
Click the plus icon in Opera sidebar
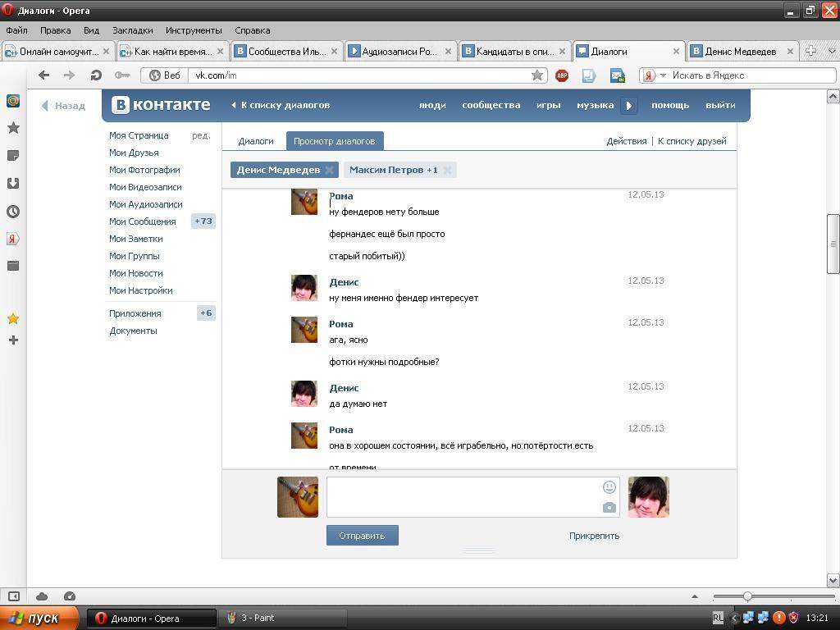pyautogui.click(x=13, y=340)
